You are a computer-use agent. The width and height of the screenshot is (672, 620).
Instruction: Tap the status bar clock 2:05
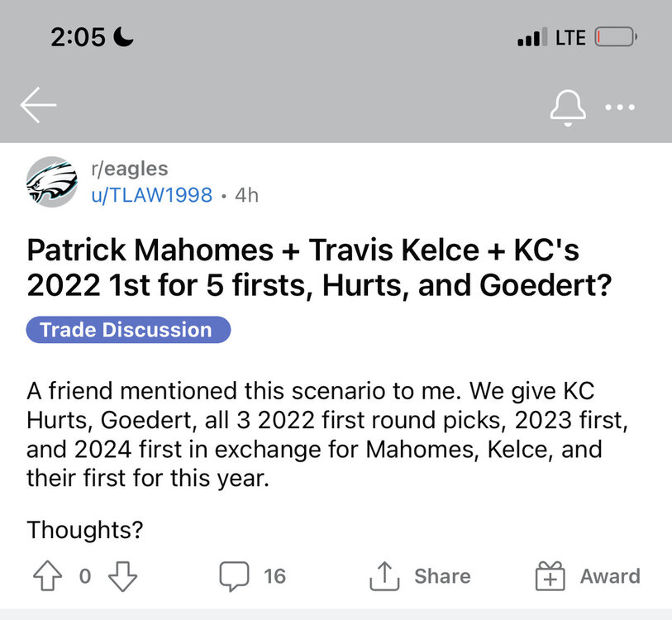(x=80, y=38)
